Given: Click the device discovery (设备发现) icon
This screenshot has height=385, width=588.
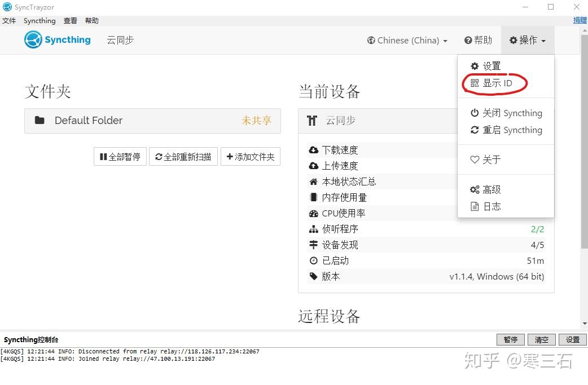Looking at the screenshot, I should (314, 245).
